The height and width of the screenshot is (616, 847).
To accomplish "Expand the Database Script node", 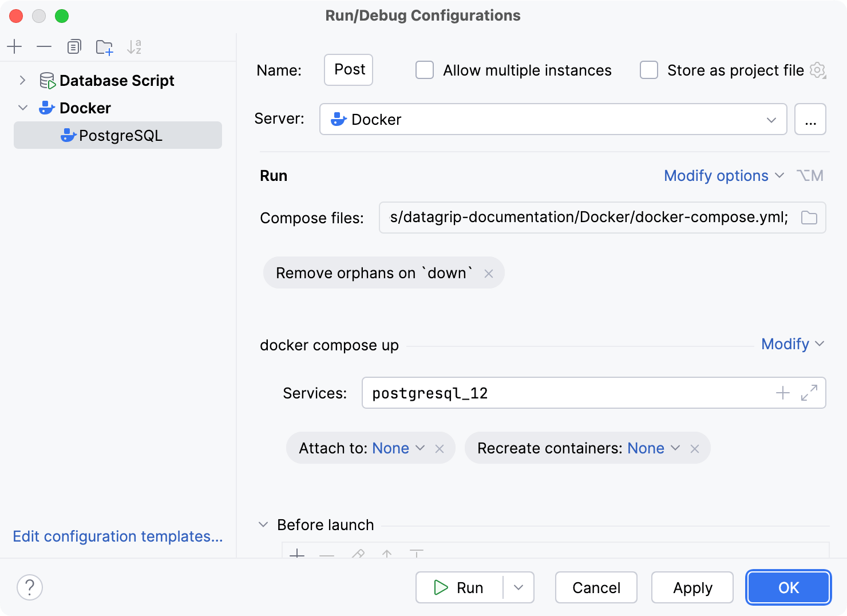I will [x=22, y=80].
